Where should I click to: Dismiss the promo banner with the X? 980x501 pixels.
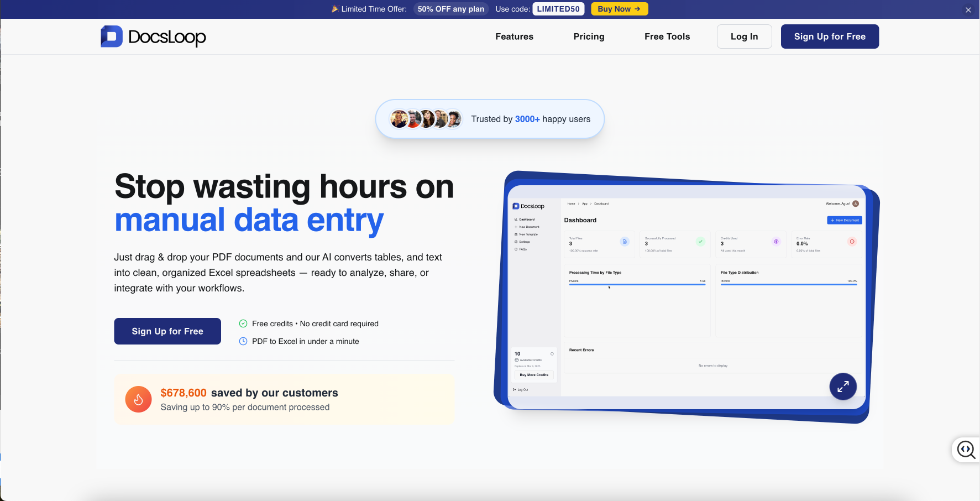(968, 9)
